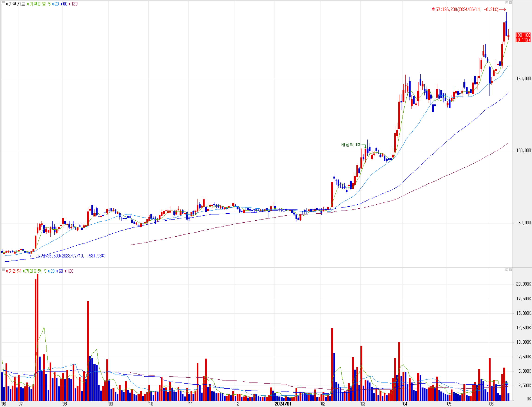Maximize the volume chart pane

[x=507, y=270]
